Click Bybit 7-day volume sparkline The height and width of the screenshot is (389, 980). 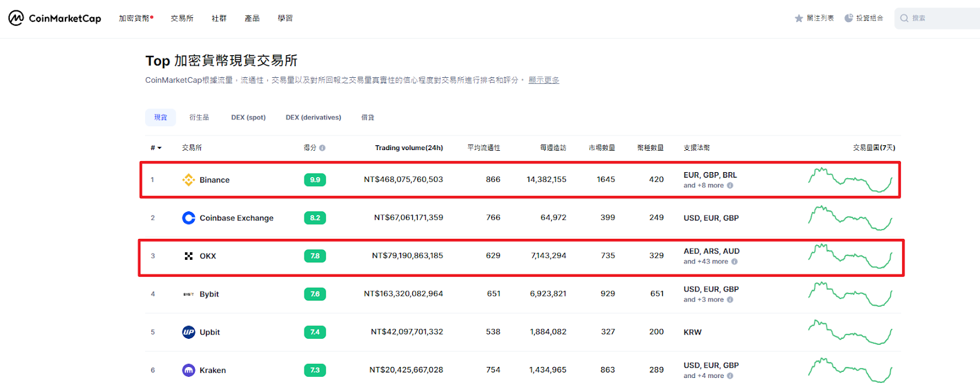pyautogui.click(x=850, y=294)
